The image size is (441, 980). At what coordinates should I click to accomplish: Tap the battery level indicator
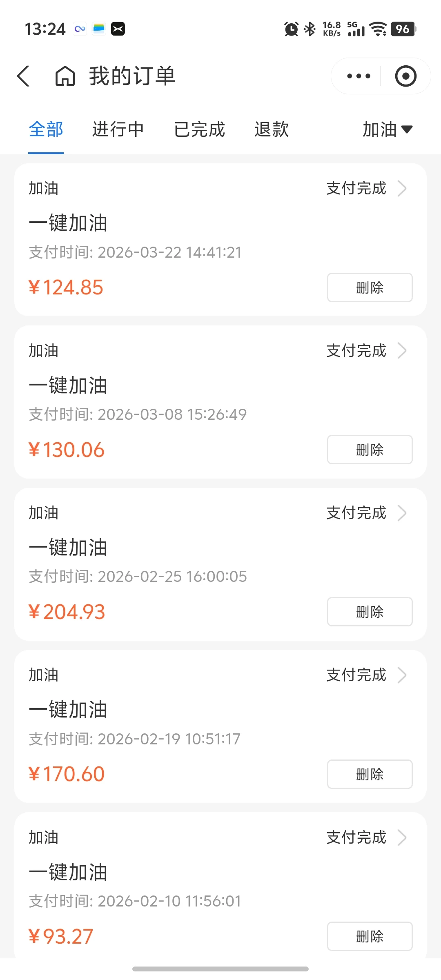[x=403, y=29]
